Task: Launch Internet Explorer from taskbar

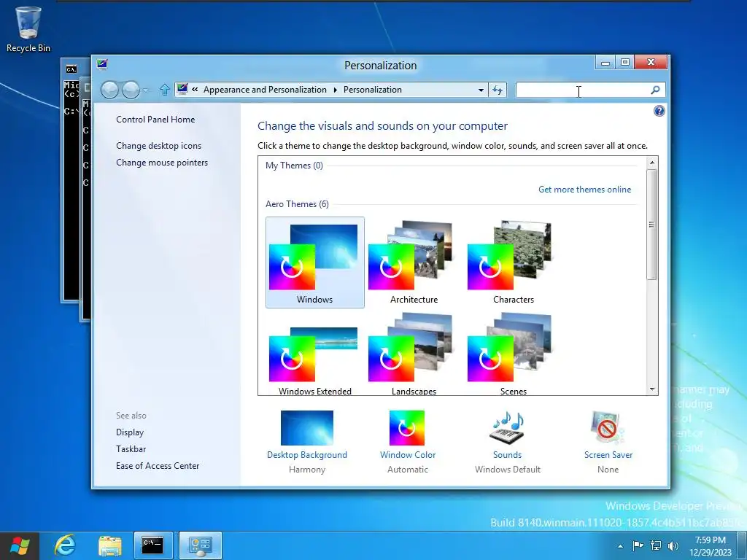Action: [64, 545]
